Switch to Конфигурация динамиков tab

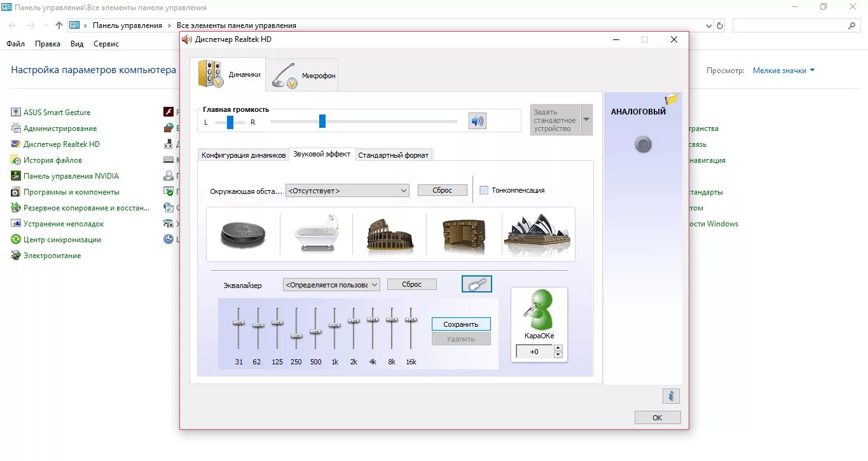244,155
